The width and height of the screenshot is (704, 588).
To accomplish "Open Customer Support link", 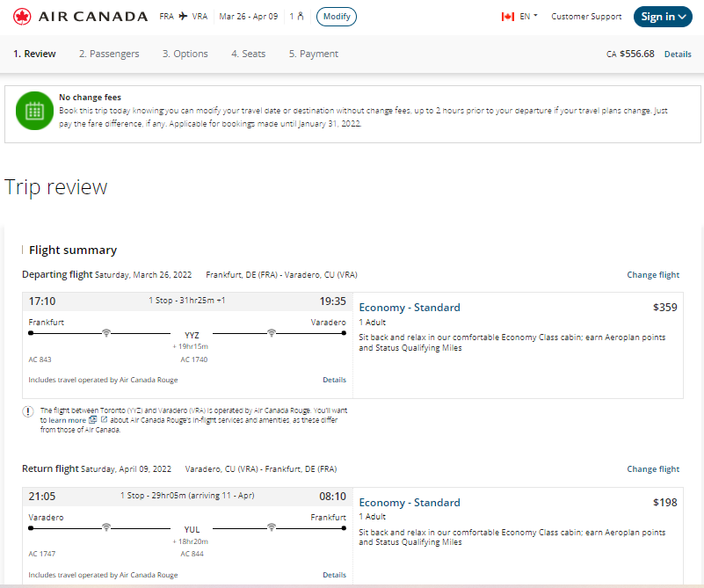I will coord(586,17).
